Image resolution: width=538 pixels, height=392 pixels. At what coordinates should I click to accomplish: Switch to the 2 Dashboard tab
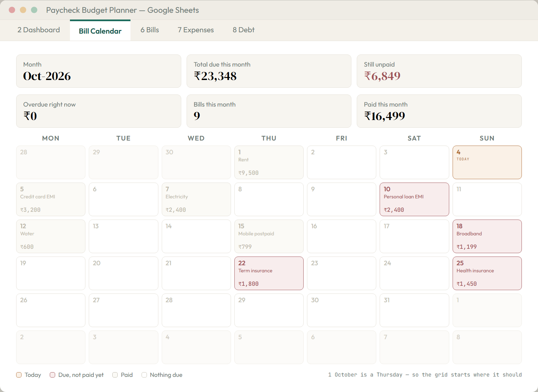pos(39,30)
